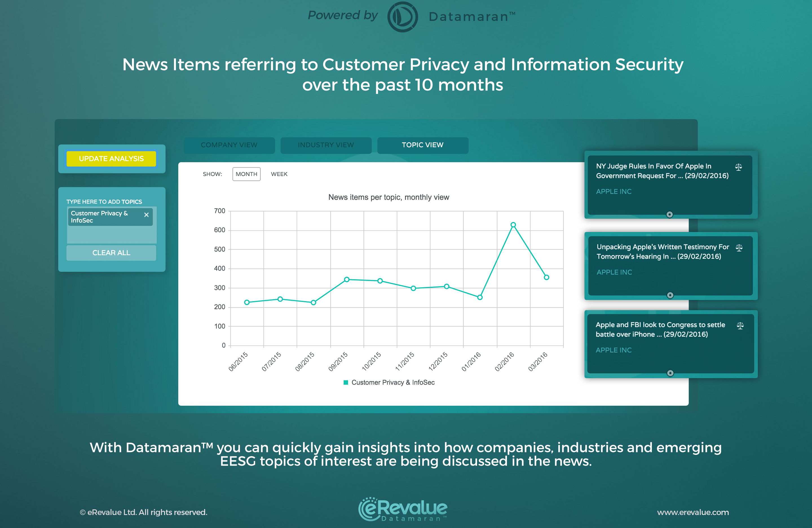This screenshot has width=812, height=528.
Task: Switch to Industry View tab
Action: pyautogui.click(x=326, y=145)
